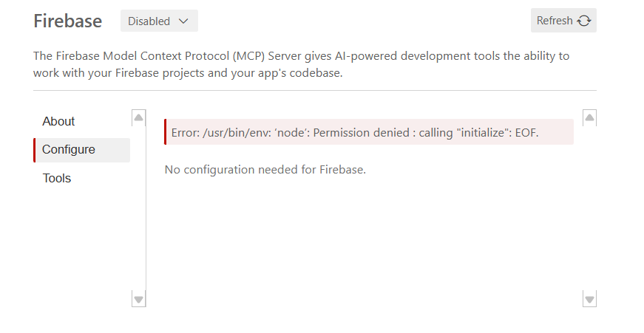Click the content pane vertical scrollbar track
This screenshot has width=644, height=333.
589,207
